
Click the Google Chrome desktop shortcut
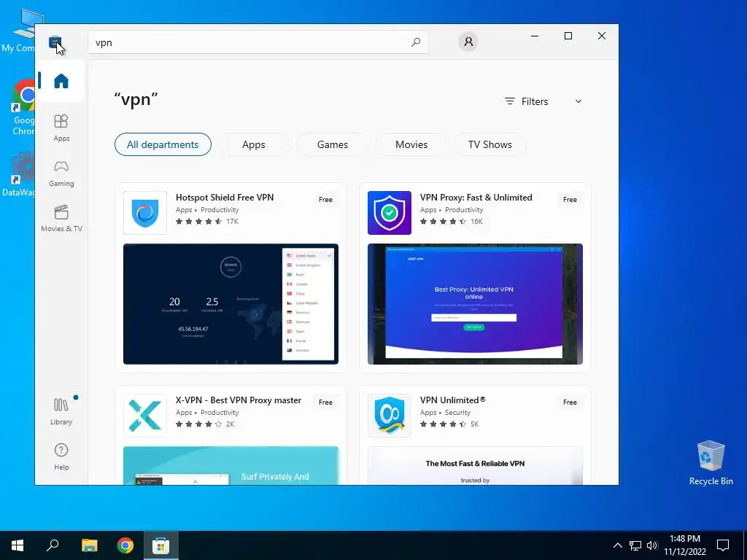click(23, 107)
